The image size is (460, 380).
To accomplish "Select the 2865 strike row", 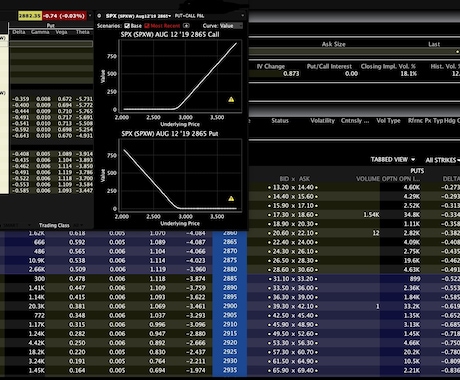I will tap(230, 242).
